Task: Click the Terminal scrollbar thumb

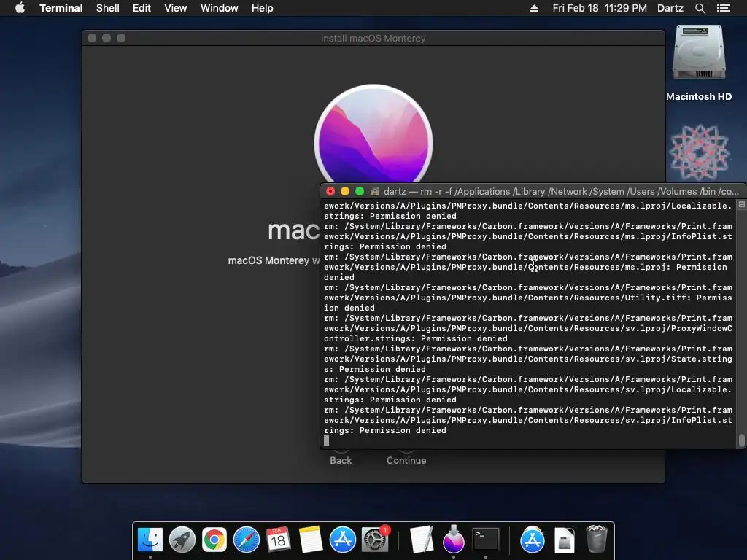Action: click(741, 440)
